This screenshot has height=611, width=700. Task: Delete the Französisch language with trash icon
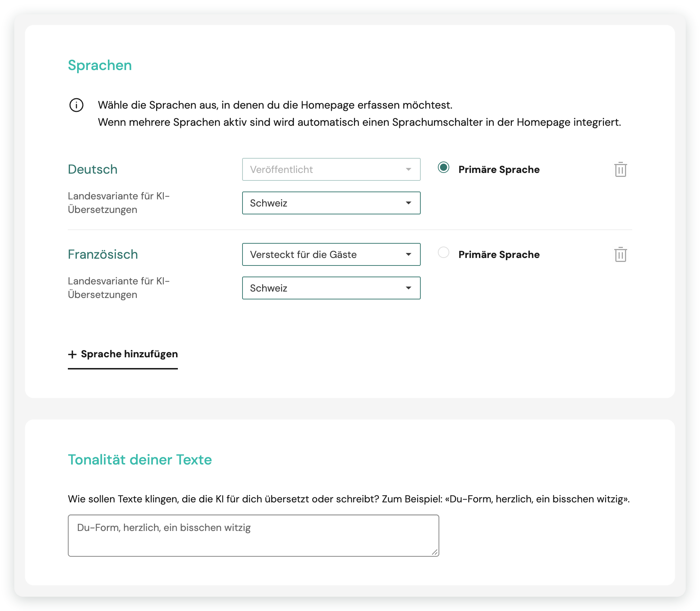(x=620, y=254)
